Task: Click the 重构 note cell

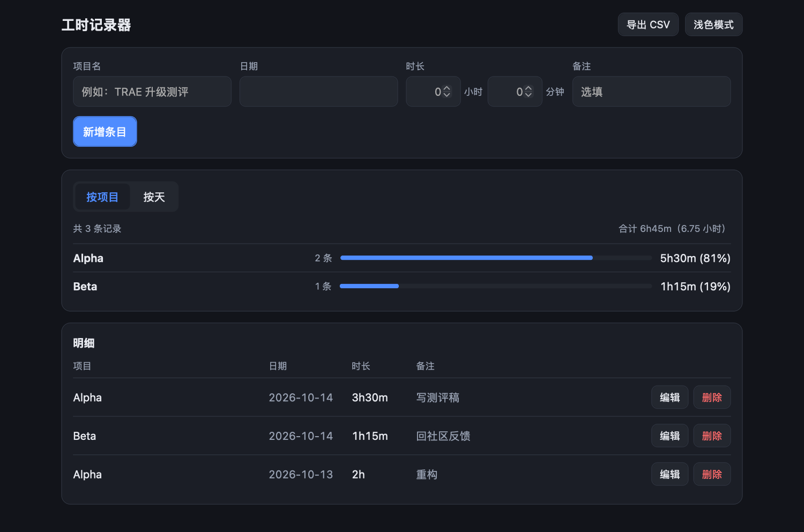Action: (x=427, y=475)
